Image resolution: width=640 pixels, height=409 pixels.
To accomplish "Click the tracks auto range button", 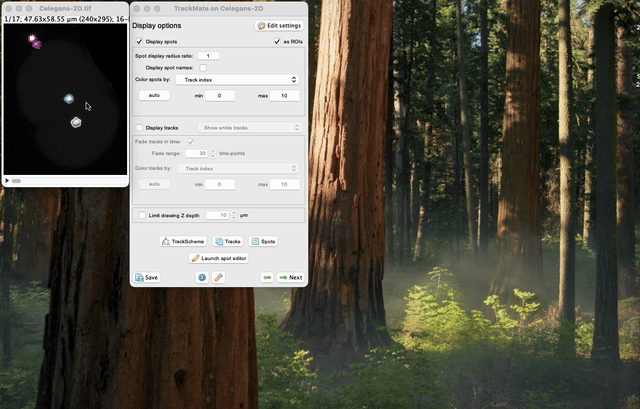I will click(x=154, y=184).
